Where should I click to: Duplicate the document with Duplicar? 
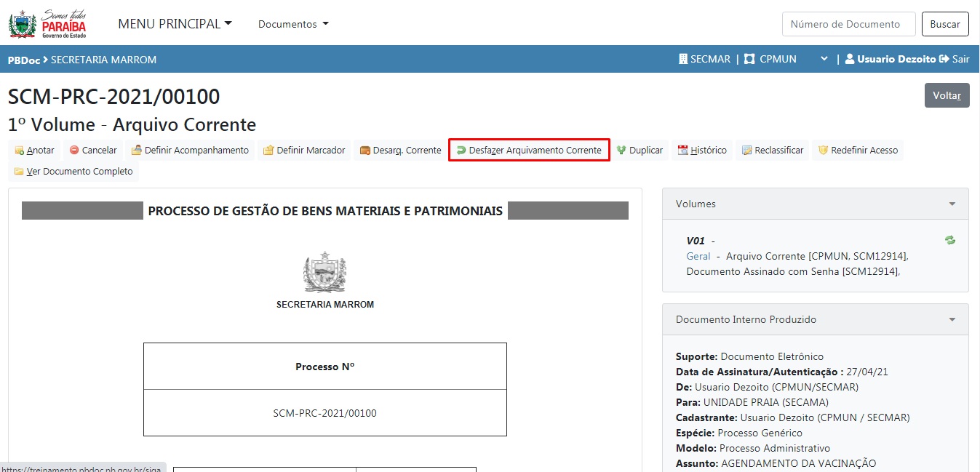[640, 151]
